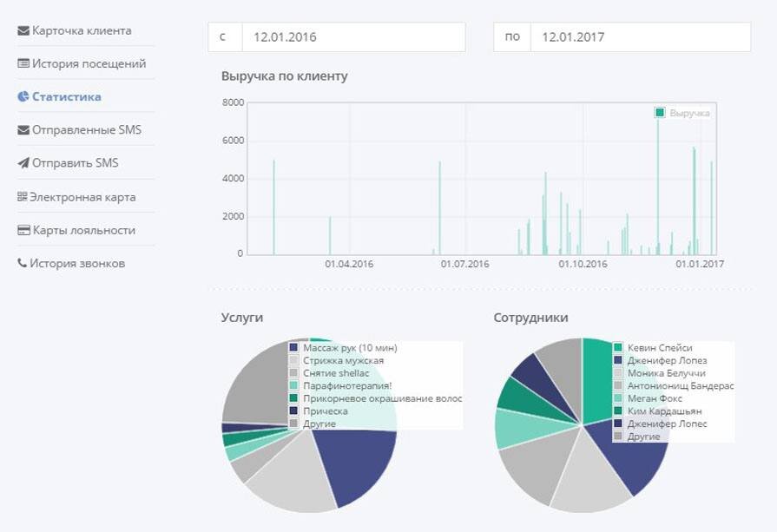Screen dimensions: 777x532
Task: Click the envelope icon beside Отправленные SMS
Action: pos(23,130)
